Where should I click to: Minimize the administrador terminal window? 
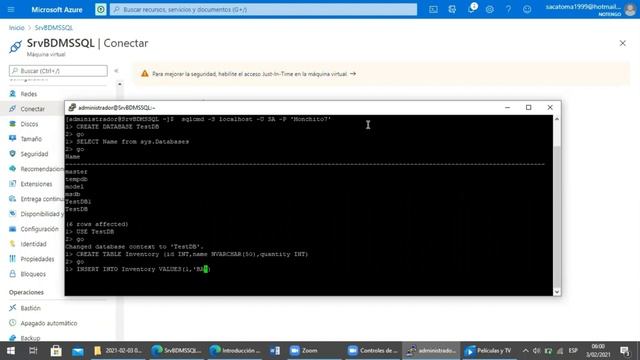(507, 107)
